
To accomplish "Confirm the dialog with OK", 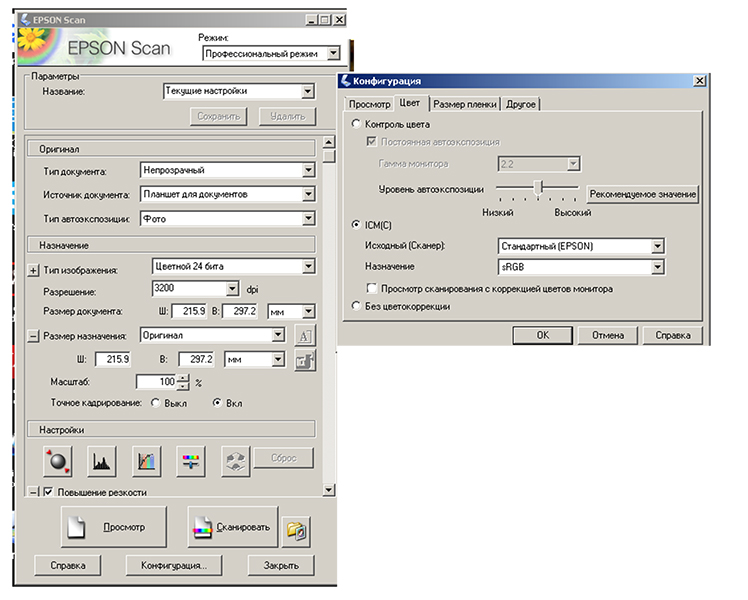I will click(543, 335).
